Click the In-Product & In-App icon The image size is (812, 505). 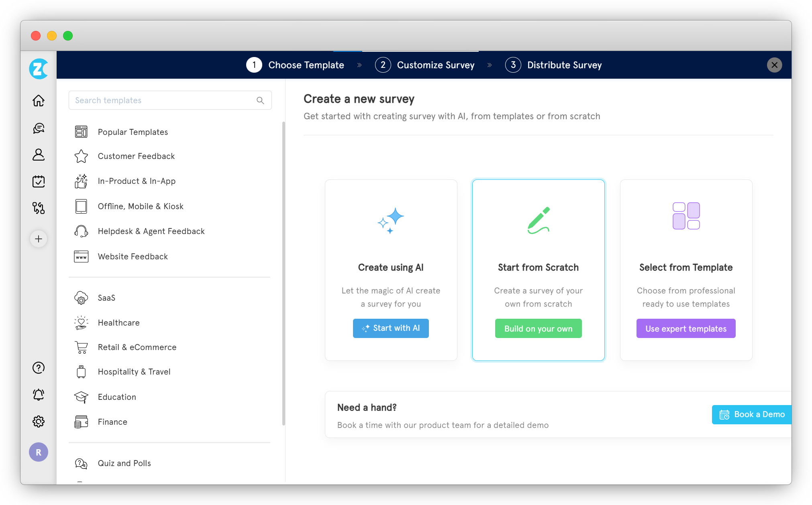(81, 181)
